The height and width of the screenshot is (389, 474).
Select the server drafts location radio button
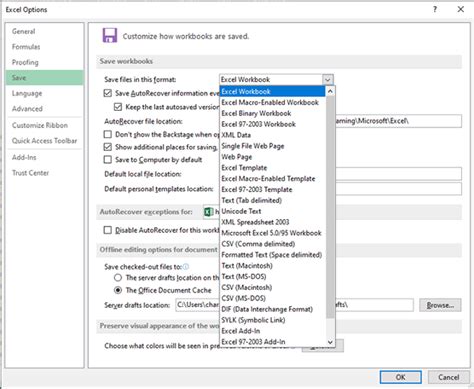coord(118,278)
